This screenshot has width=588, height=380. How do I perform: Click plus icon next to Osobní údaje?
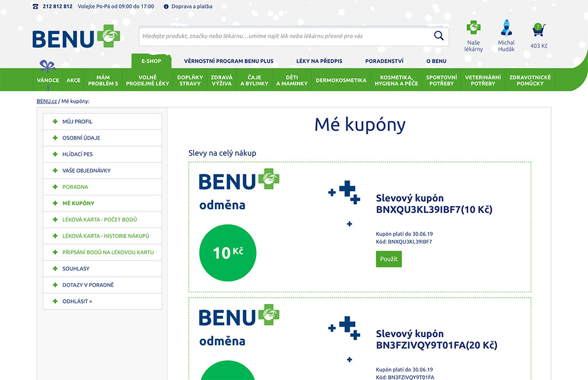click(x=55, y=138)
